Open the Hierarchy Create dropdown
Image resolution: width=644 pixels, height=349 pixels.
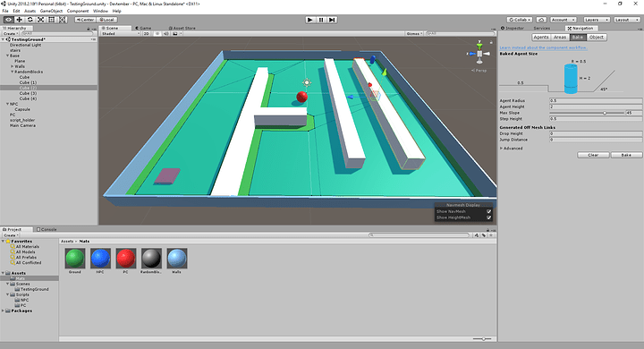(x=10, y=33)
